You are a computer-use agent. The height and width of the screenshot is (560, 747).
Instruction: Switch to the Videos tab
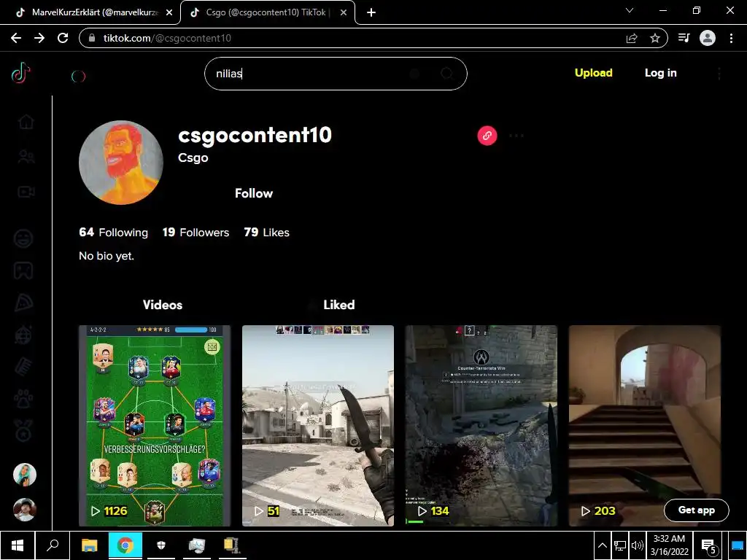[x=163, y=305]
